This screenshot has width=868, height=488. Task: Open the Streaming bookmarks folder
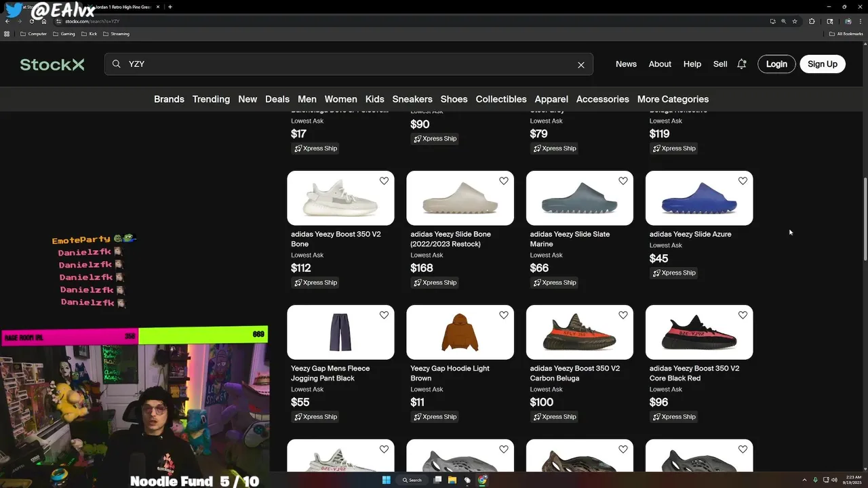tap(116, 34)
